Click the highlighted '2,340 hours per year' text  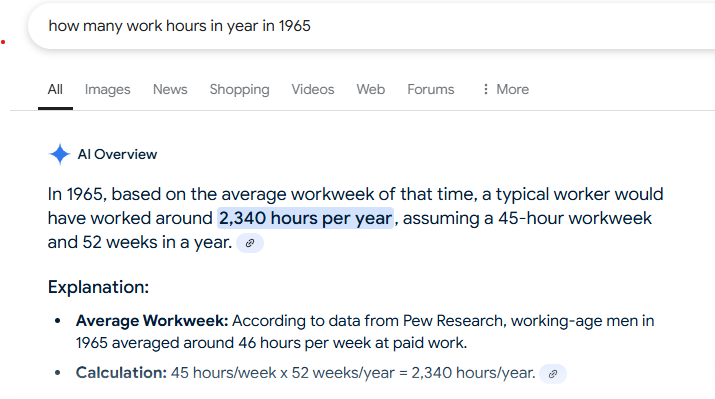tap(306, 218)
